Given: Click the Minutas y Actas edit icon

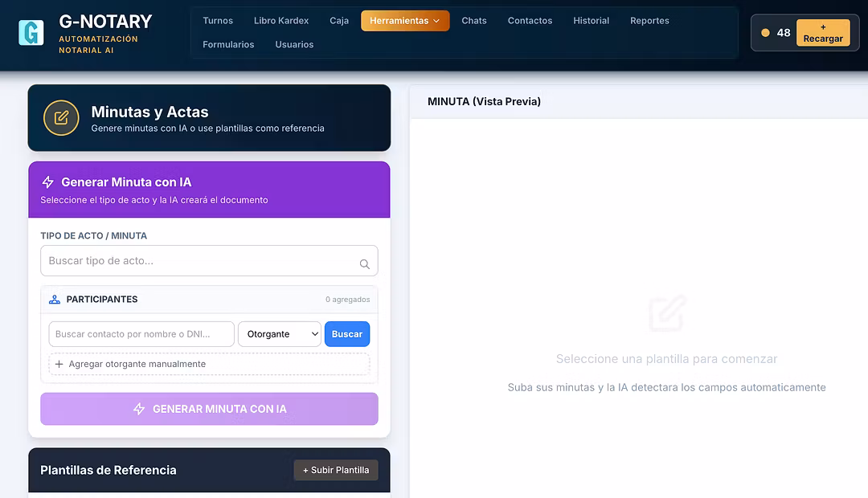Looking at the screenshot, I should (x=61, y=118).
